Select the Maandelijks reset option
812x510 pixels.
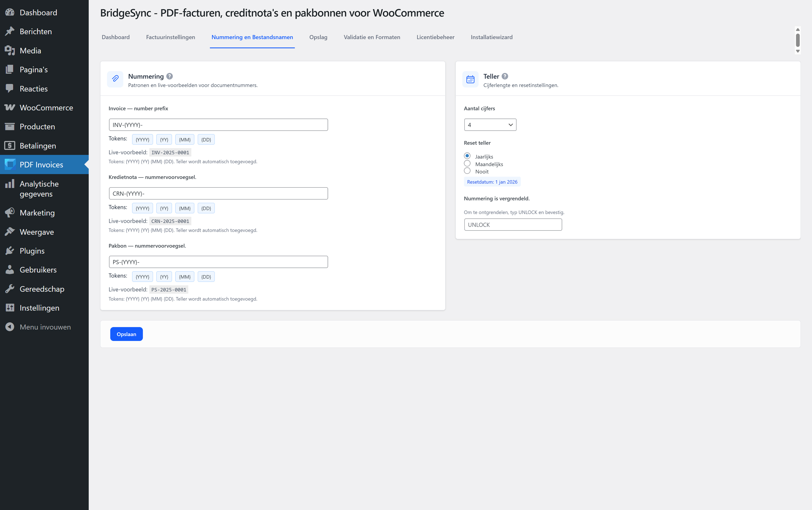[467, 164]
